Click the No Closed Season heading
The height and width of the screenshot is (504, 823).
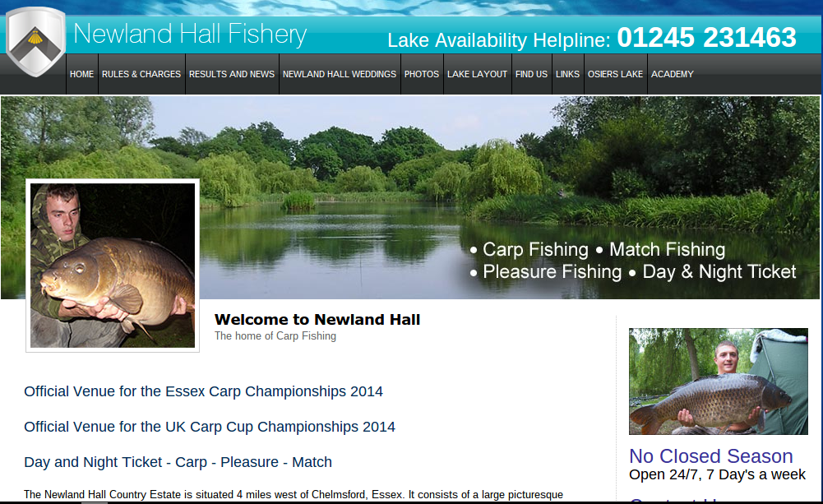tap(710, 456)
